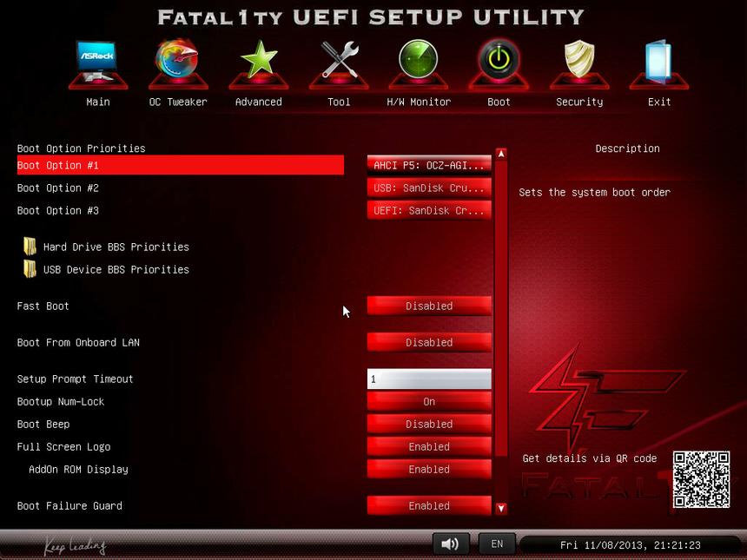
Task: Toggle Full Screen Logo Enabled value
Action: (429, 446)
